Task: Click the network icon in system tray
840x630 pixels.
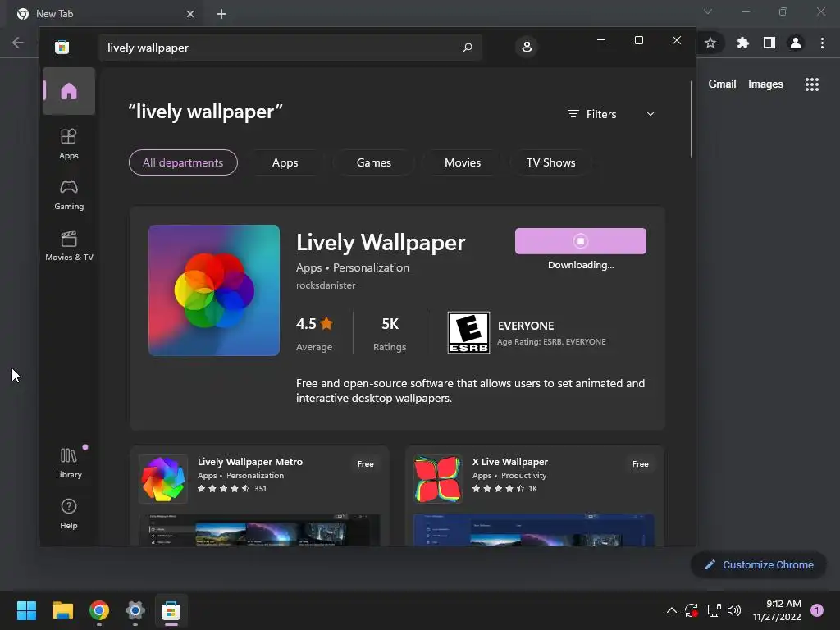Action: click(x=714, y=610)
